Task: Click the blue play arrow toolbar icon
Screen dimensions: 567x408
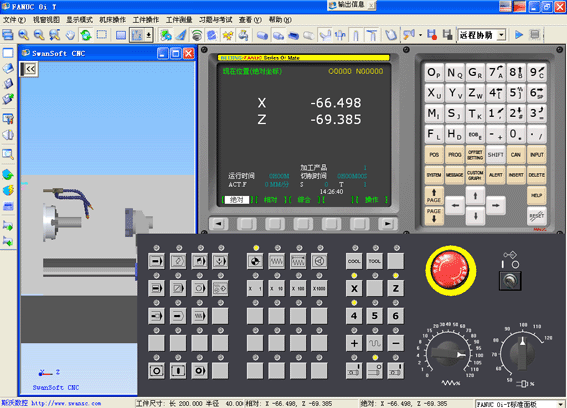Action: 519,35
